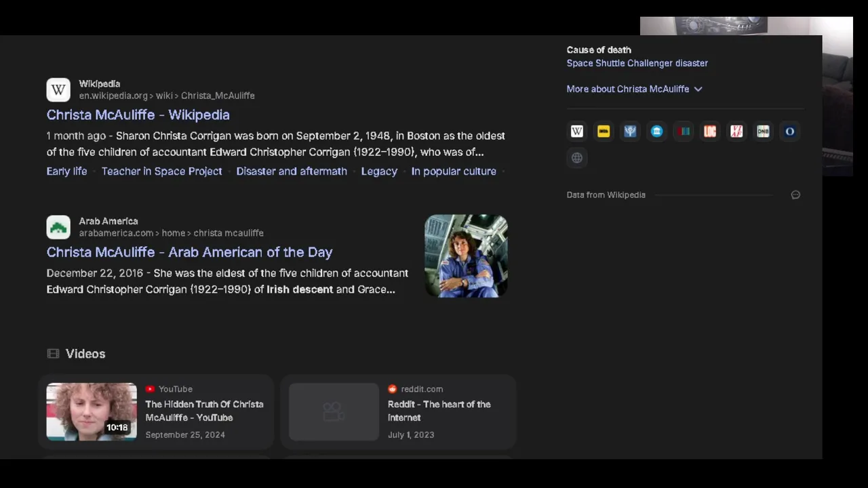Click the Reddit placeholder video thumbnail

tap(334, 411)
